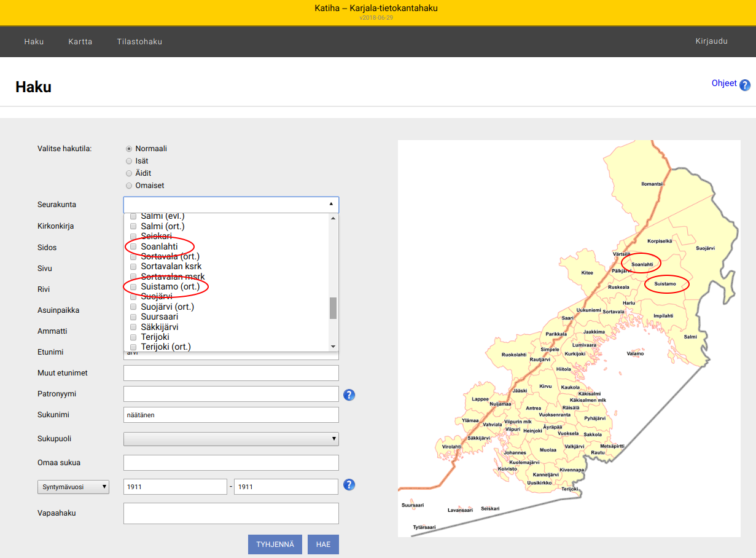Click the TYHJENNÄ clear button
Image resolution: width=756 pixels, height=558 pixels.
(275, 544)
